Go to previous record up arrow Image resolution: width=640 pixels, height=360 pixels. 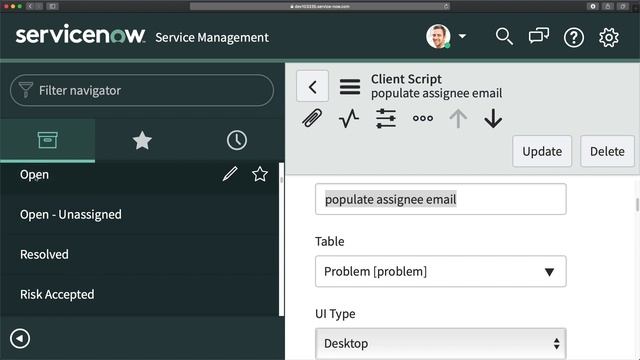pyautogui.click(x=458, y=118)
